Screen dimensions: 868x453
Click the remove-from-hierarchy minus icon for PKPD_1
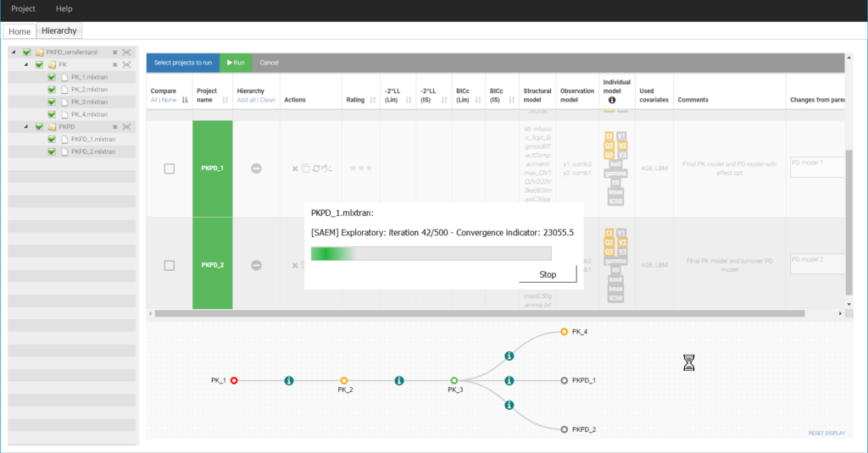[x=256, y=168]
